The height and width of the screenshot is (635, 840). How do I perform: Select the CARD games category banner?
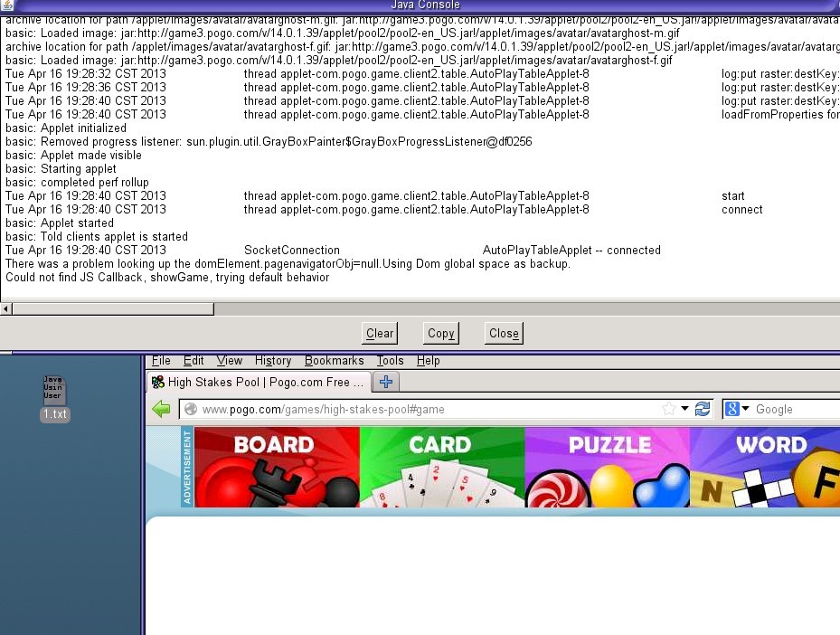coord(441,467)
